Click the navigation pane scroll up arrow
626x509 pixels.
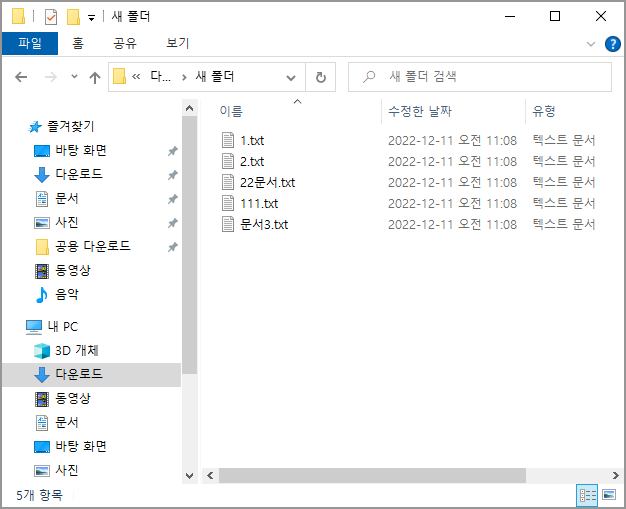coord(190,108)
